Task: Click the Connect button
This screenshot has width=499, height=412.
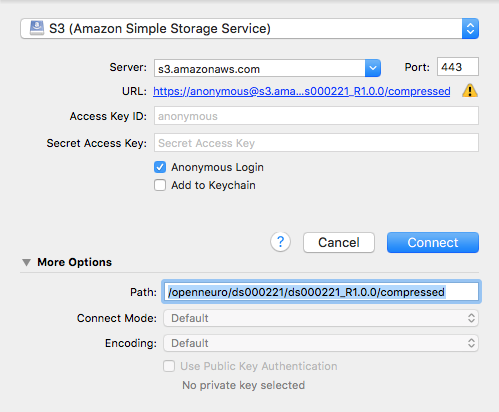Action: (x=433, y=242)
